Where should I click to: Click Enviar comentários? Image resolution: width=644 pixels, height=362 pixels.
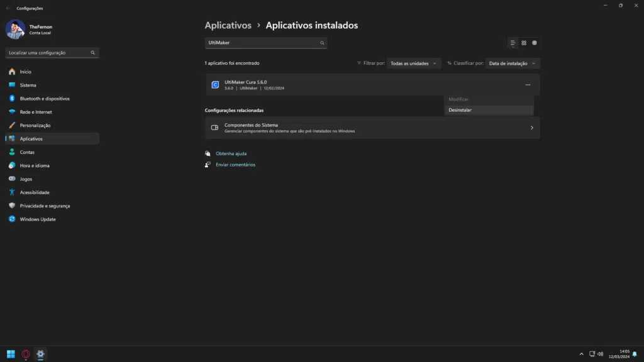click(x=235, y=164)
